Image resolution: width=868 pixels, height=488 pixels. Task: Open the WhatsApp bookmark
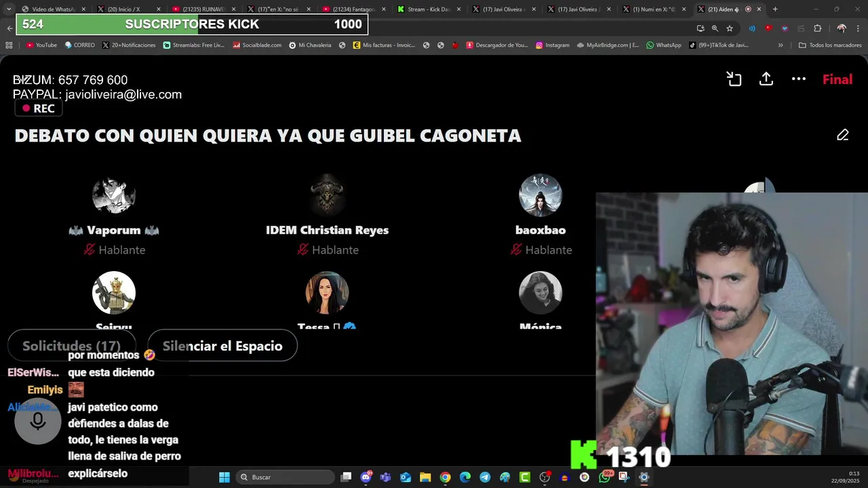(x=664, y=45)
